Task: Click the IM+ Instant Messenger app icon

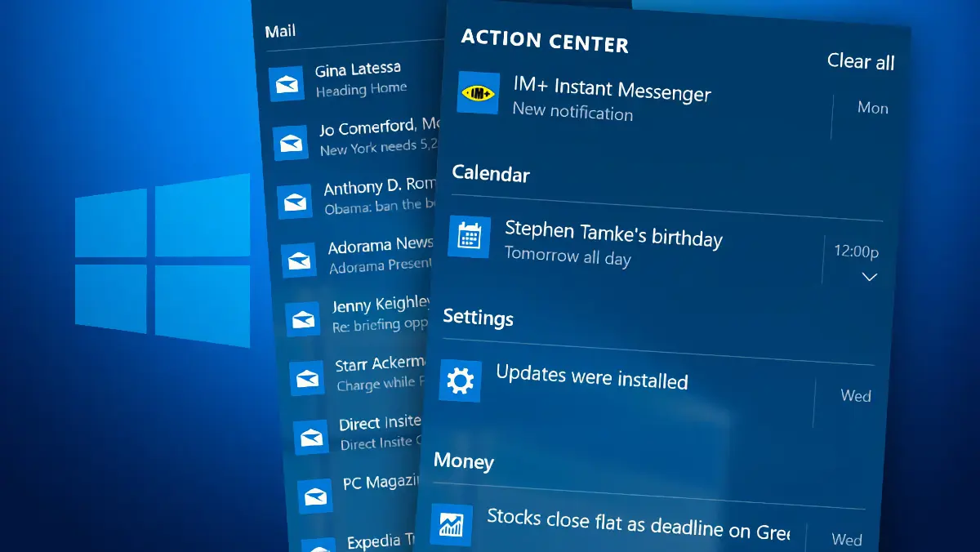Action: tap(479, 92)
